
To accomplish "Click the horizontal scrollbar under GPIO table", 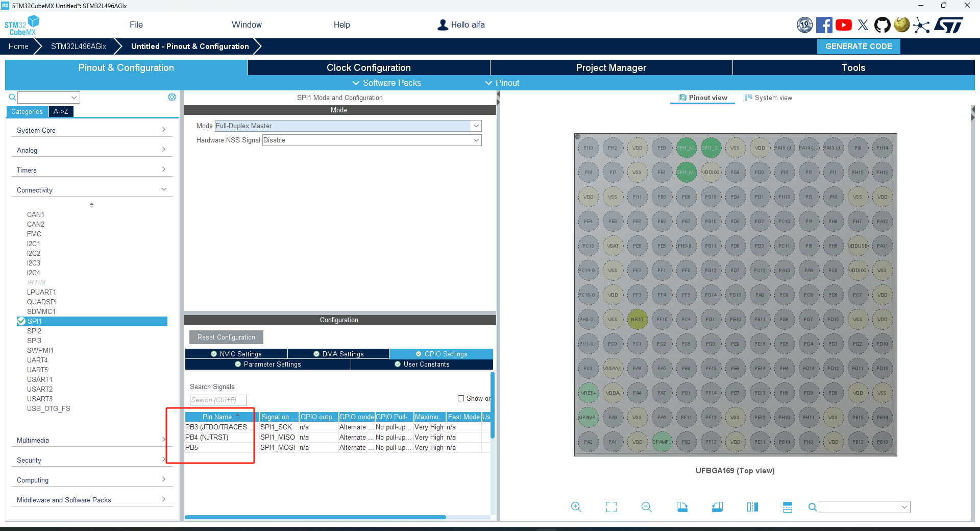I will (x=315, y=517).
